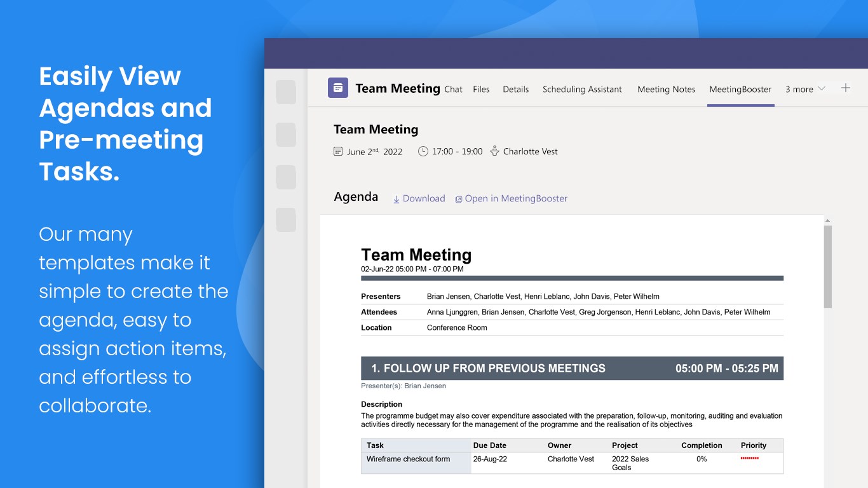868x488 pixels.
Task: Click the calendar icon beside June 2nd 2022
Action: pos(338,151)
